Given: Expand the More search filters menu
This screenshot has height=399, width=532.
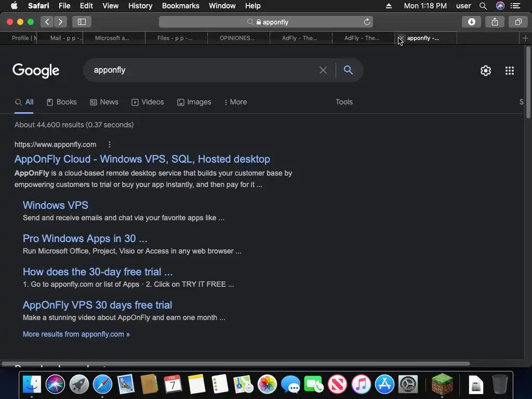Looking at the screenshot, I should 235,102.
